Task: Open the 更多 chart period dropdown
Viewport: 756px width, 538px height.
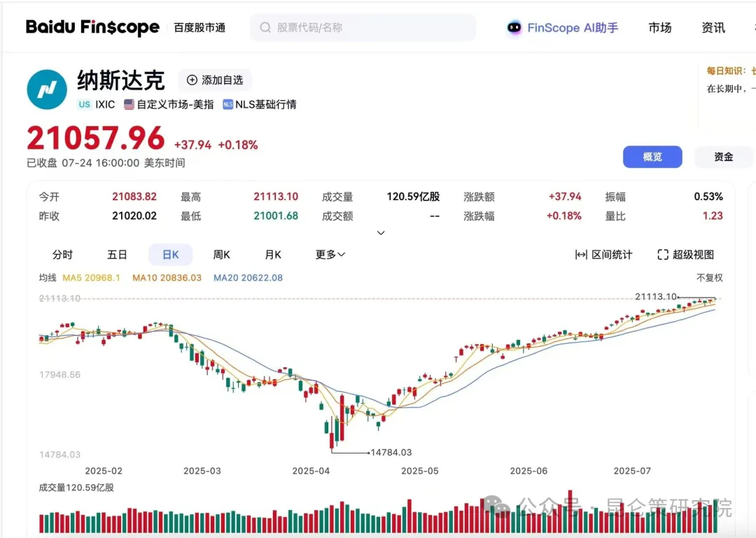Action: 330,255
